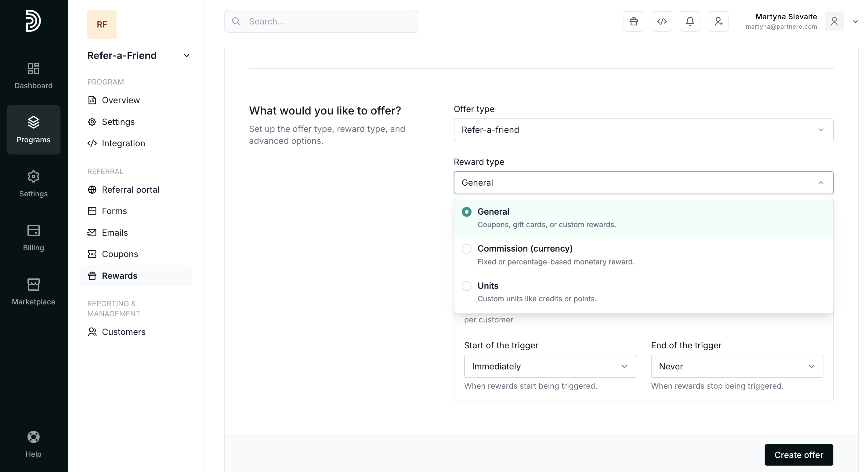
Task: Open the Marketplace sidebar icon
Action: (33, 292)
